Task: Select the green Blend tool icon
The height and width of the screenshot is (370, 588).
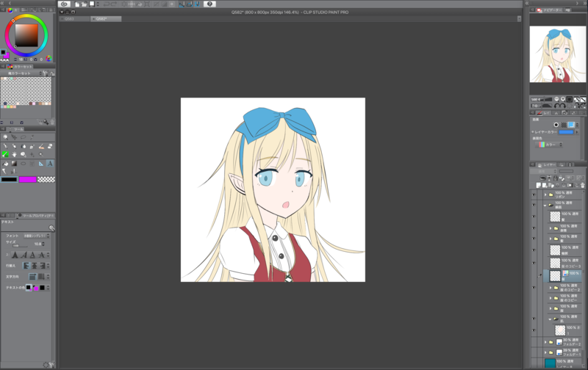Action: [x=5, y=154]
